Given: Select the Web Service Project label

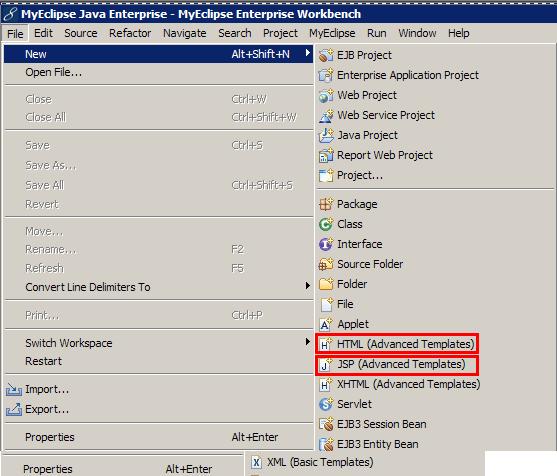Looking at the screenshot, I should tap(386, 115).
